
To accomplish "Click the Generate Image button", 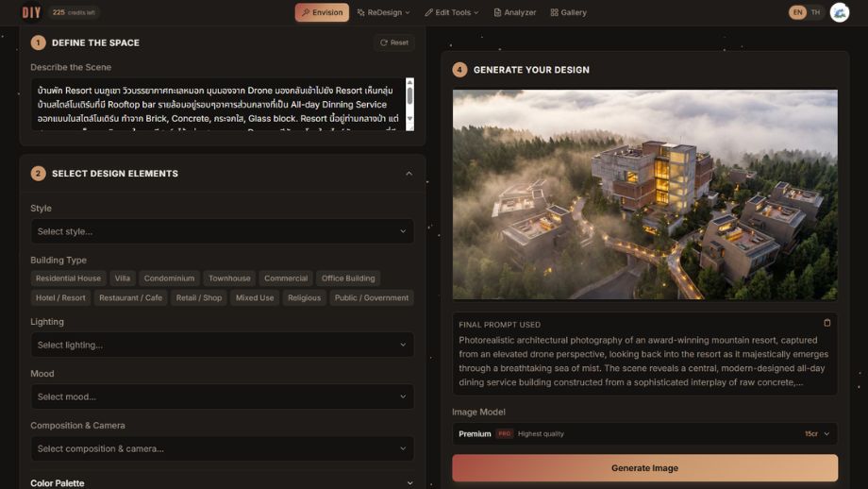I will [644, 468].
